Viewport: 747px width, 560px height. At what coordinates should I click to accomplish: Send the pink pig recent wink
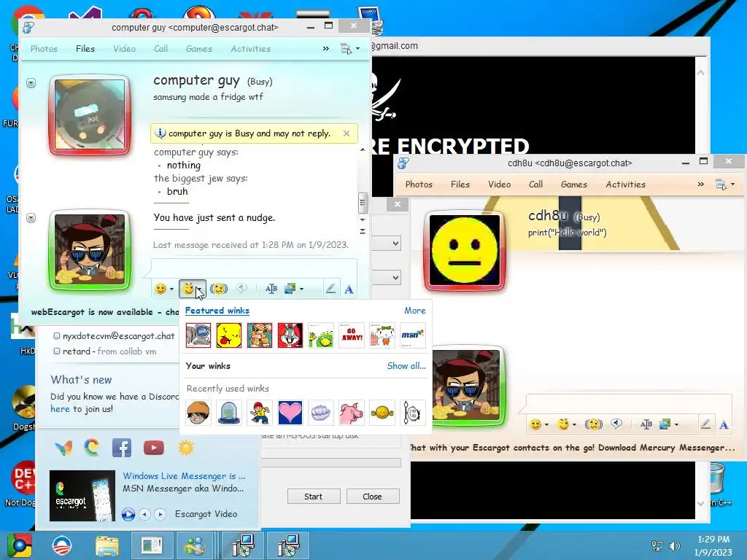[x=352, y=413]
